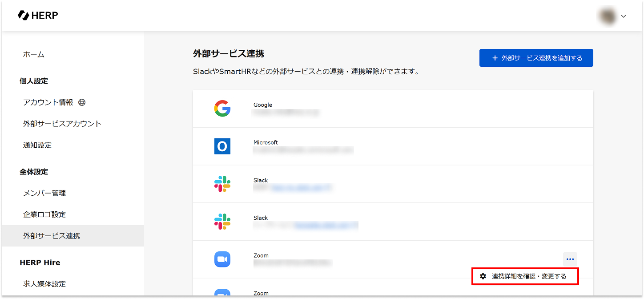Open メンバー管理 page

click(x=44, y=193)
